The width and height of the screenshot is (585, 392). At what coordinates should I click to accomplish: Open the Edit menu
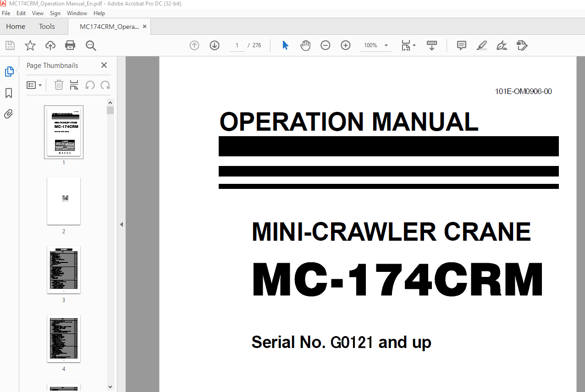coord(21,13)
